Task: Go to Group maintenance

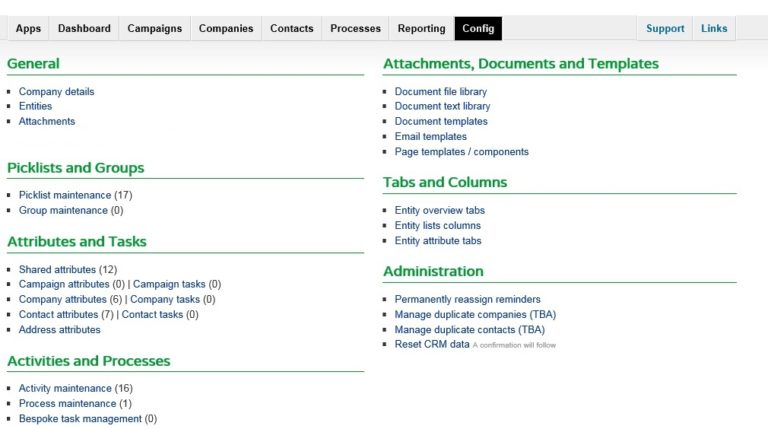Action: [x=63, y=210]
